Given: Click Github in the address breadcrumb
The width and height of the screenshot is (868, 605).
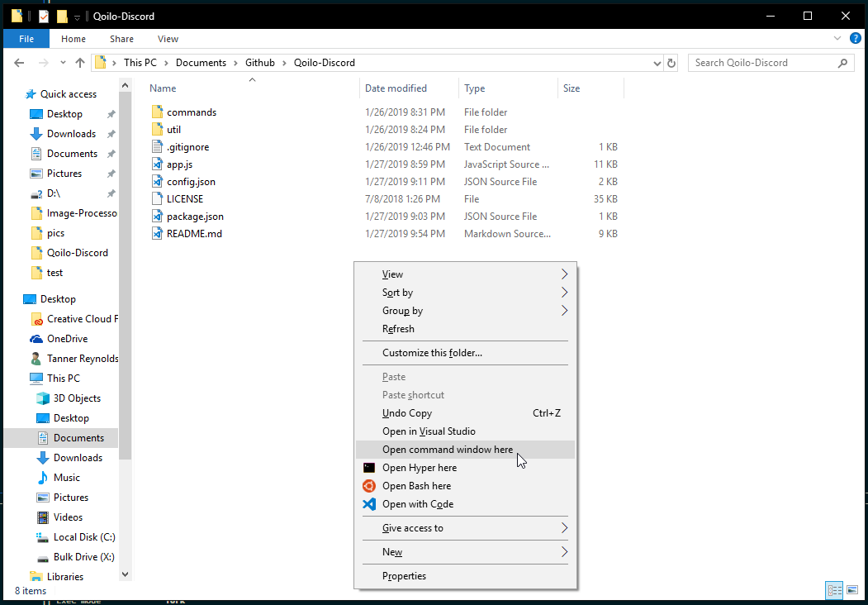Looking at the screenshot, I should (x=260, y=63).
